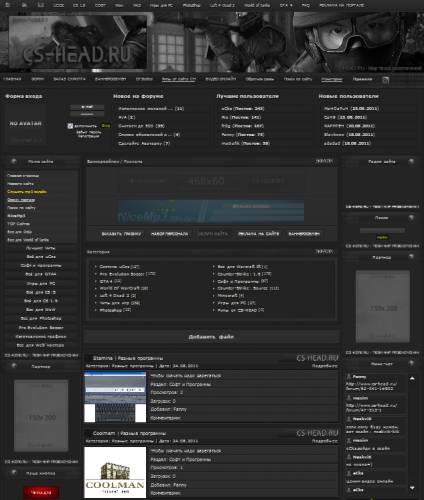Click Fanny's user icon in mini-chat
The image size is (424, 500).
click(x=349, y=377)
